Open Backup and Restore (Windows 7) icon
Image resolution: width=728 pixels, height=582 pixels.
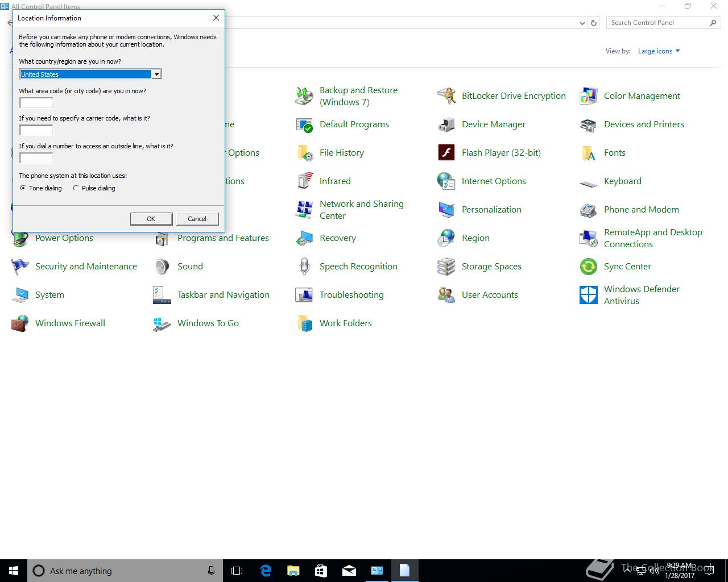point(304,96)
